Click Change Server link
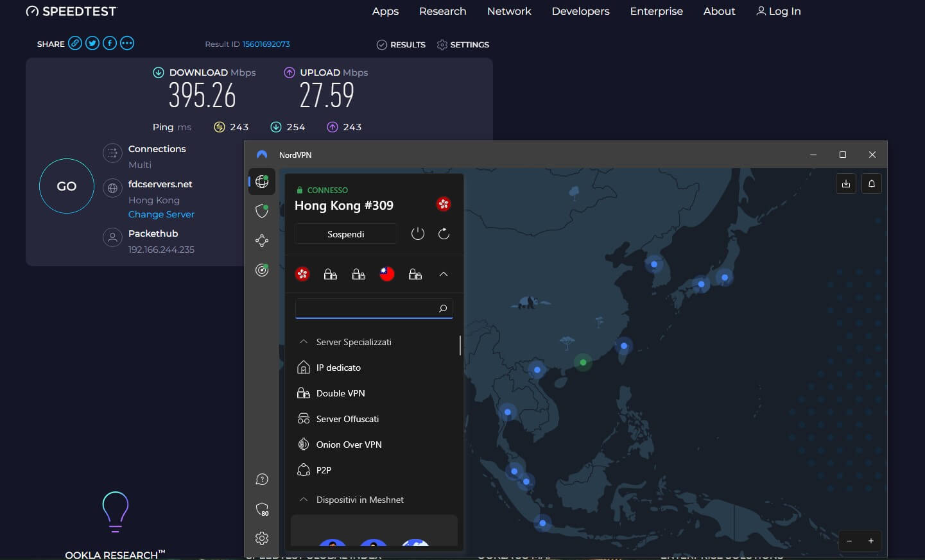This screenshot has width=925, height=560. tap(161, 214)
